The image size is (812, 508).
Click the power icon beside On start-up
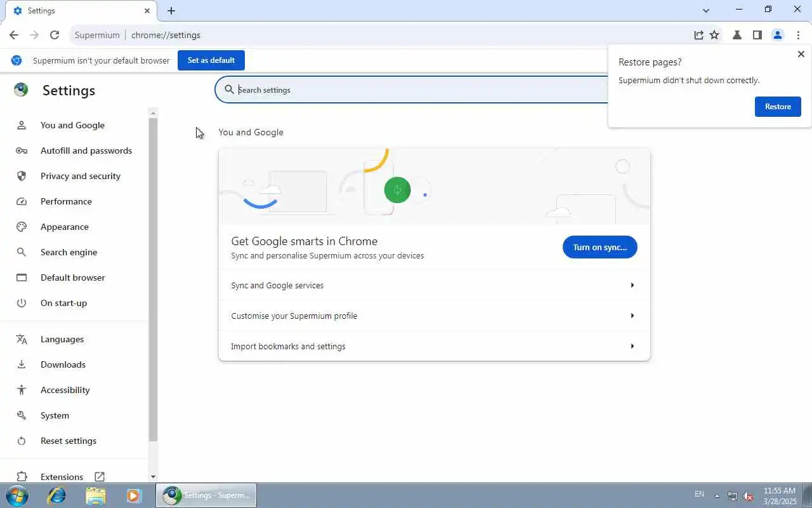tap(22, 303)
